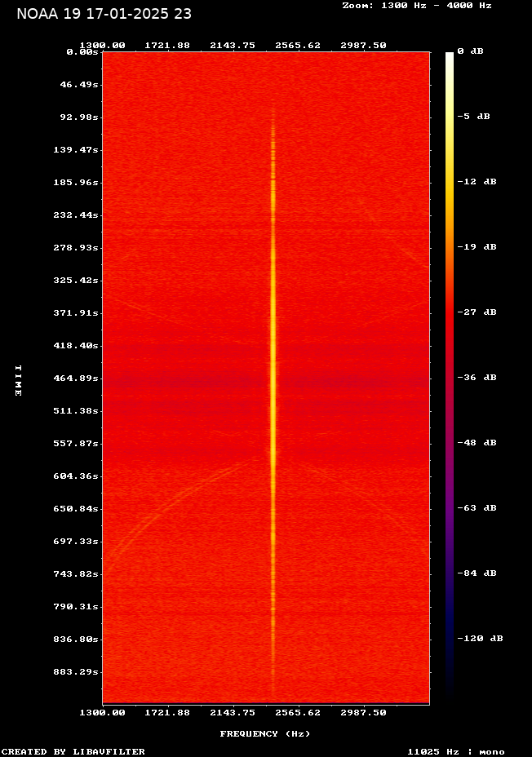Click the 92.98s time label

point(79,117)
